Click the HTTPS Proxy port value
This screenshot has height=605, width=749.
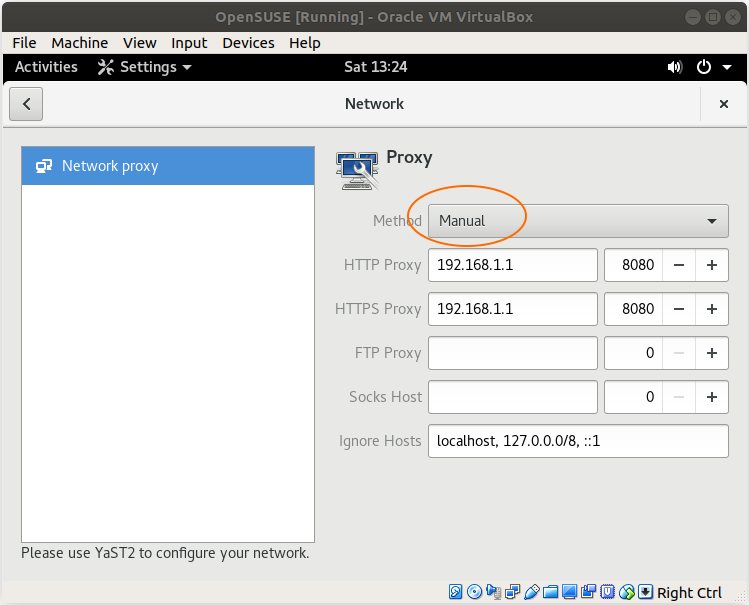[634, 309]
